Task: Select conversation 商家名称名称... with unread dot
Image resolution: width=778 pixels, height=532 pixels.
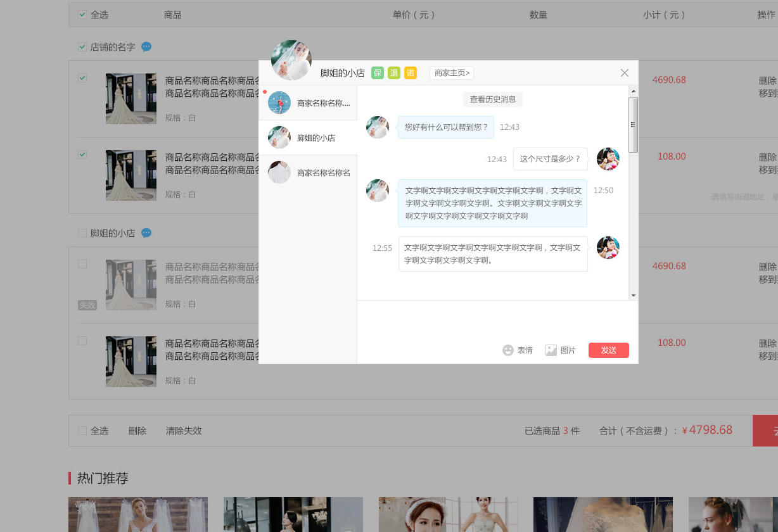Action: [308, 103]
